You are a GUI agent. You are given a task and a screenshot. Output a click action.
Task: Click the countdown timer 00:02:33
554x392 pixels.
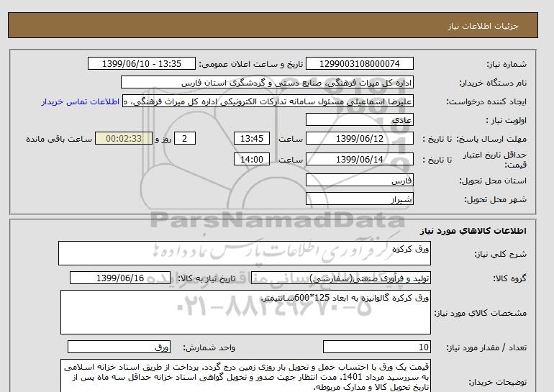124,138
